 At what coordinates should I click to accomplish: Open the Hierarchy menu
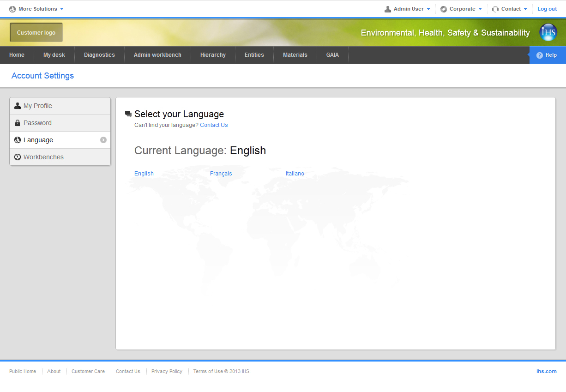[x=213, y=55]
